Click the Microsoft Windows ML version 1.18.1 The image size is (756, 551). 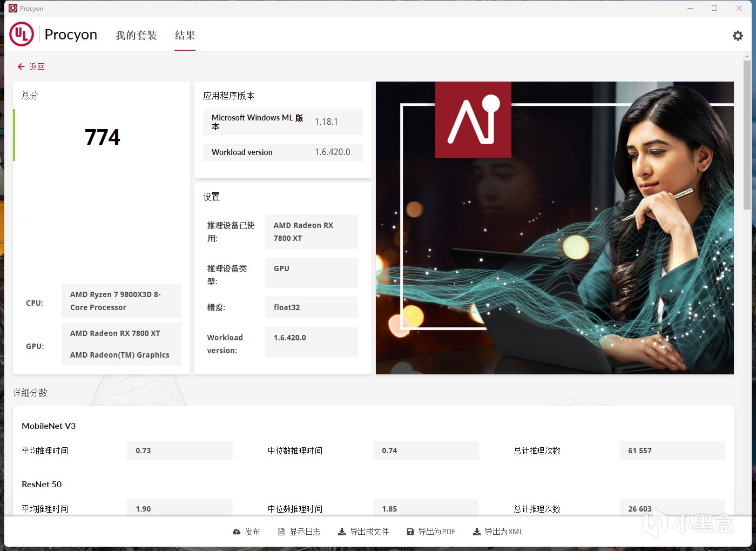[326, 122]
